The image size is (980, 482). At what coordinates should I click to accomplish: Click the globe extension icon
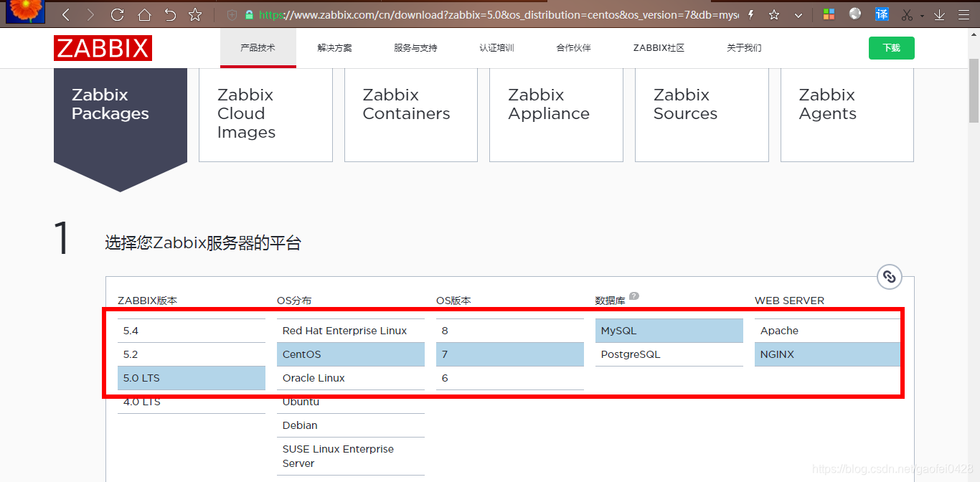point(855,14)
